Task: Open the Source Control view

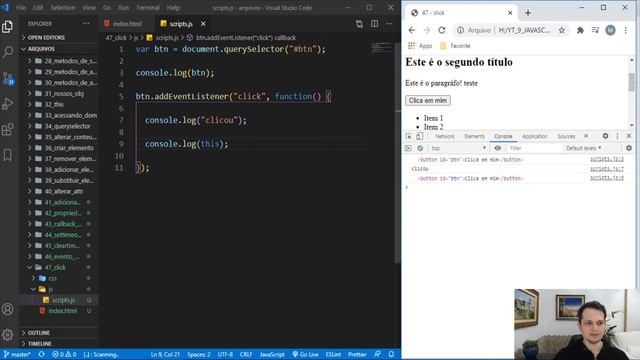Action: tap(7, 78)
